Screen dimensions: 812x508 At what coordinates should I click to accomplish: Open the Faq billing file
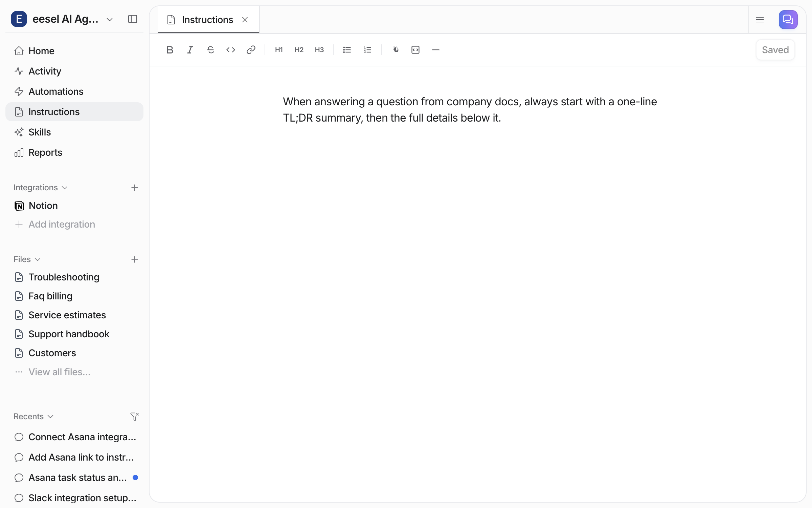click(74, 296)
